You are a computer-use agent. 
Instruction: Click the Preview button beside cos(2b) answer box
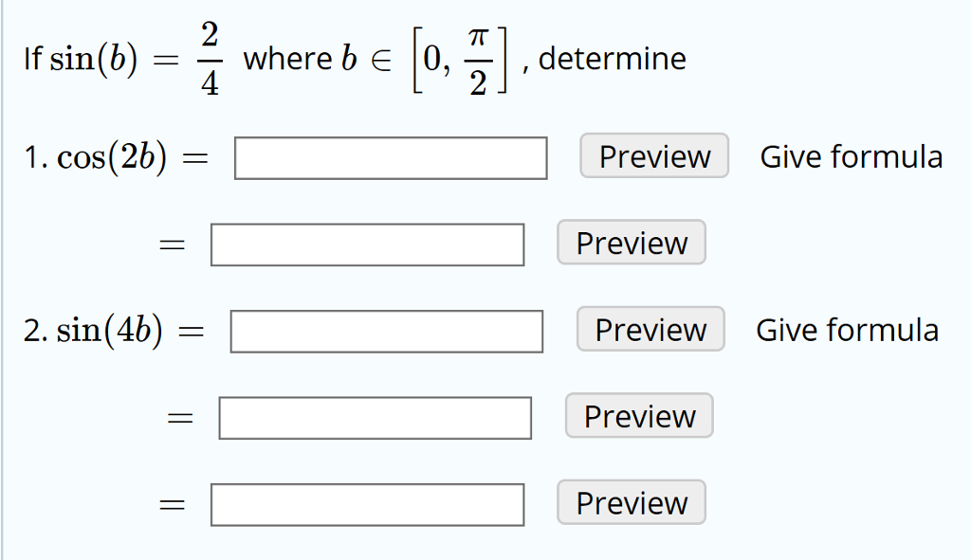653,156
